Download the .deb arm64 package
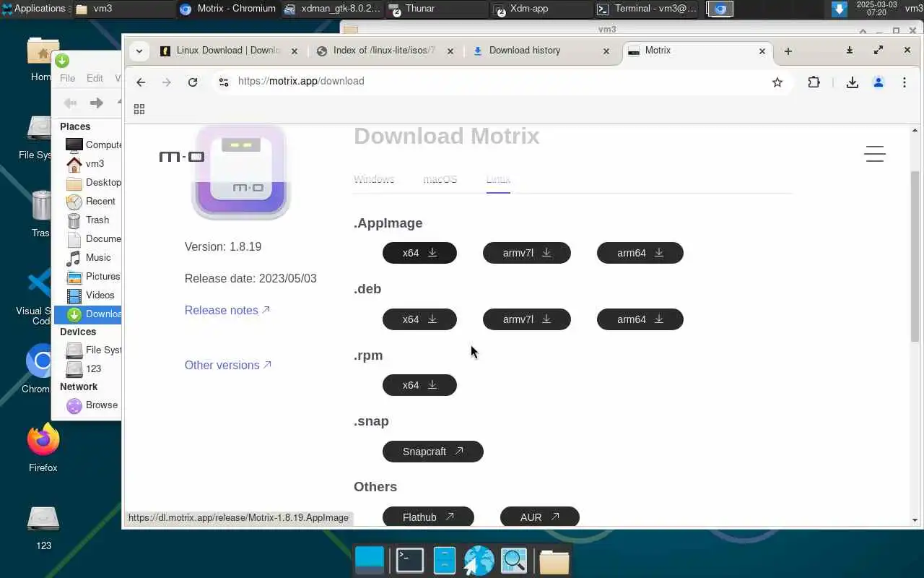 [x=640, y=319]
